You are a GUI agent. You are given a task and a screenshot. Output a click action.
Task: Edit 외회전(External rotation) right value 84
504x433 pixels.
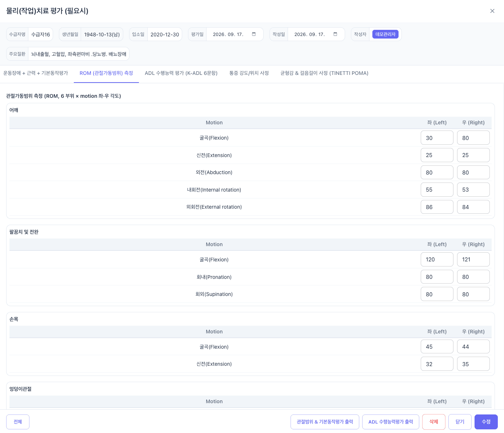tap(473, 207)
